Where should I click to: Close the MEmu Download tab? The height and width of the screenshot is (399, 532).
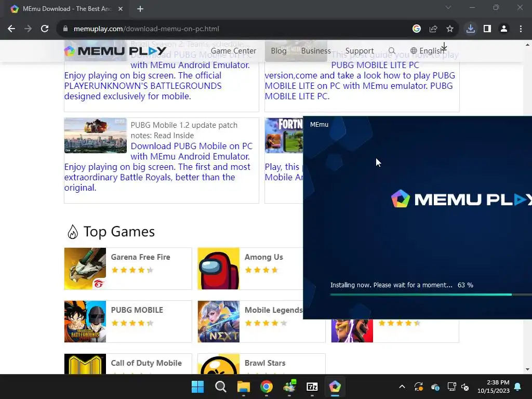121,9
